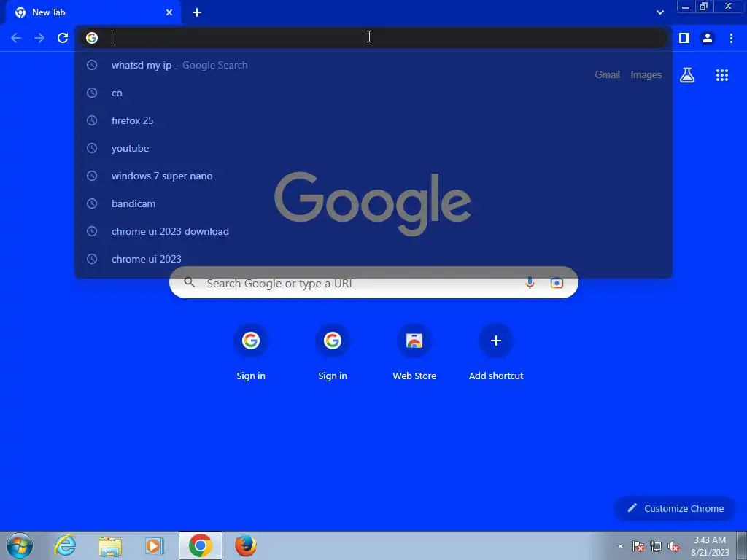The height and width of the screenshot is (560, 747).
Task: Launch Internet Explorer from taskbar
Action: point(65,545)
